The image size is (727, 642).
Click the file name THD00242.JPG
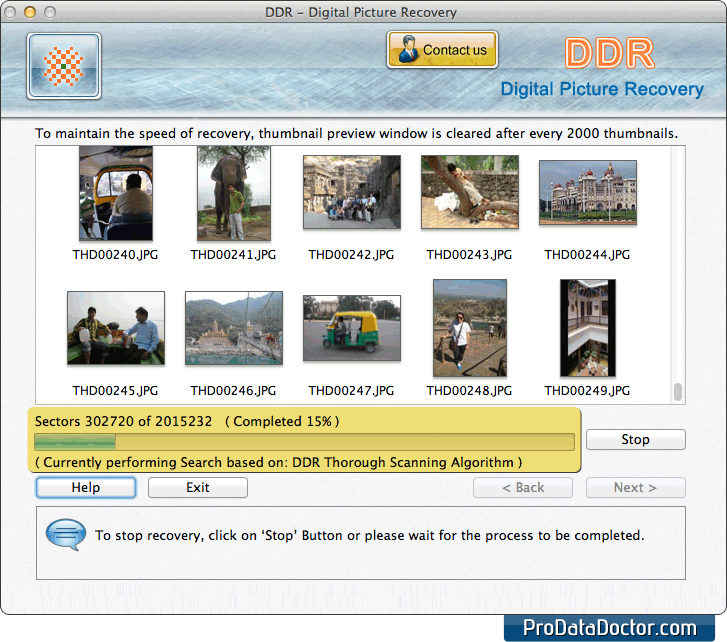point(351,254)
